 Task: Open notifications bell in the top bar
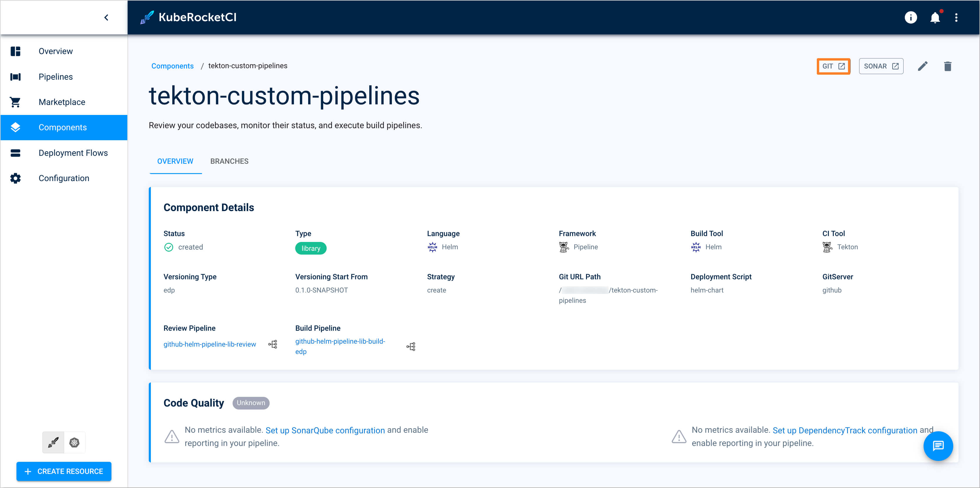pyautogui.click(x=935, y=17)
